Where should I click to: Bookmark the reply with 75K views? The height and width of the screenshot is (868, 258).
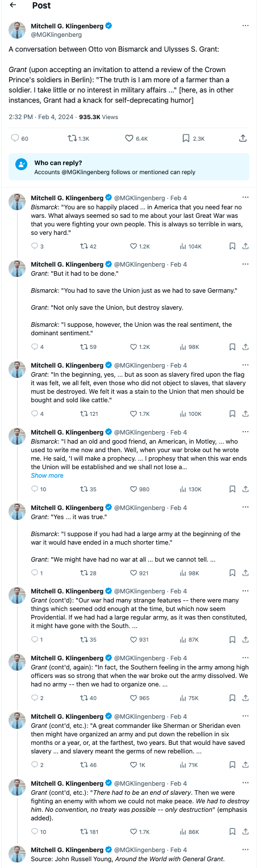(232, 698)
